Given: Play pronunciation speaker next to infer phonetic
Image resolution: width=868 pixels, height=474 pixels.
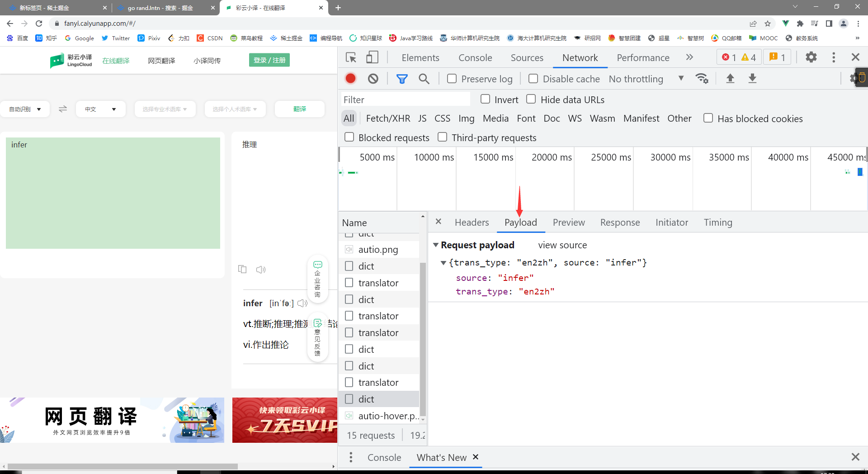Looking at the screenshot, I should (302, 303).
